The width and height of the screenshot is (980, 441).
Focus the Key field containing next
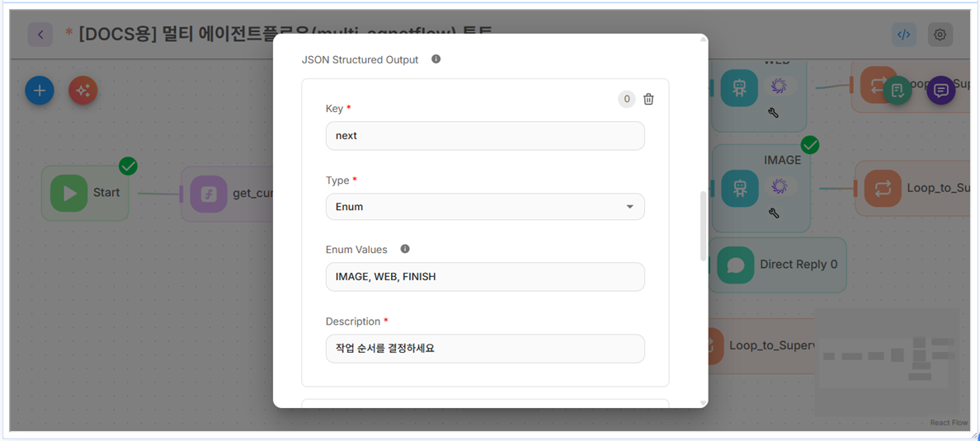pyautogui.click(x=485, y=135)
